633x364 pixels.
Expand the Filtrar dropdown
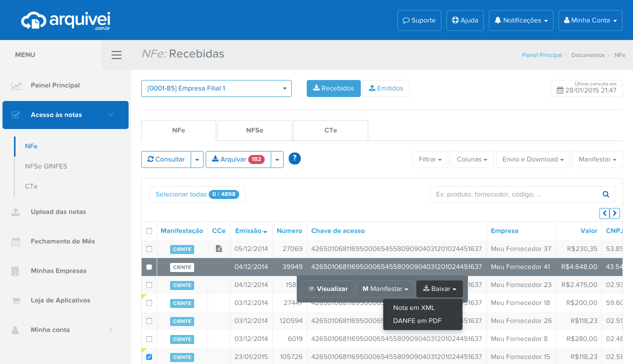tap(430, 159)
